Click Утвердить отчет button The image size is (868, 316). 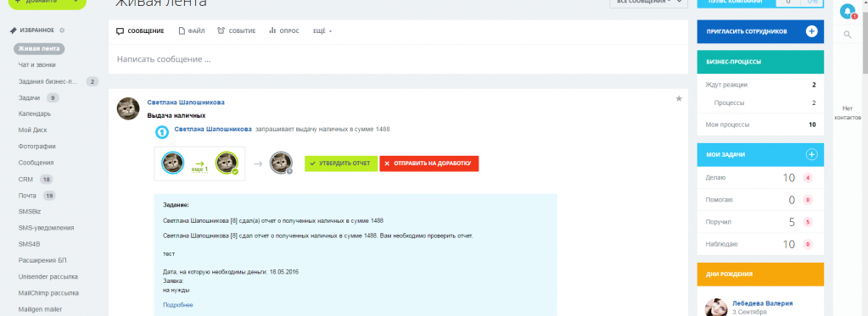341,164
